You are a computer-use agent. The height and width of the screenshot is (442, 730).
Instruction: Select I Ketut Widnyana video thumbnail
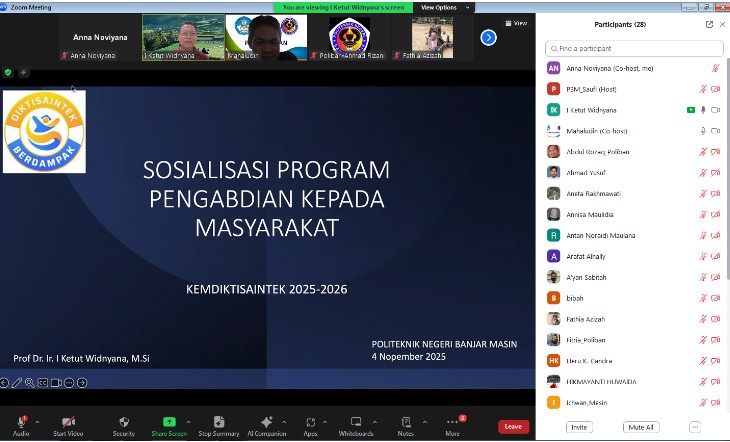(183, 37)
